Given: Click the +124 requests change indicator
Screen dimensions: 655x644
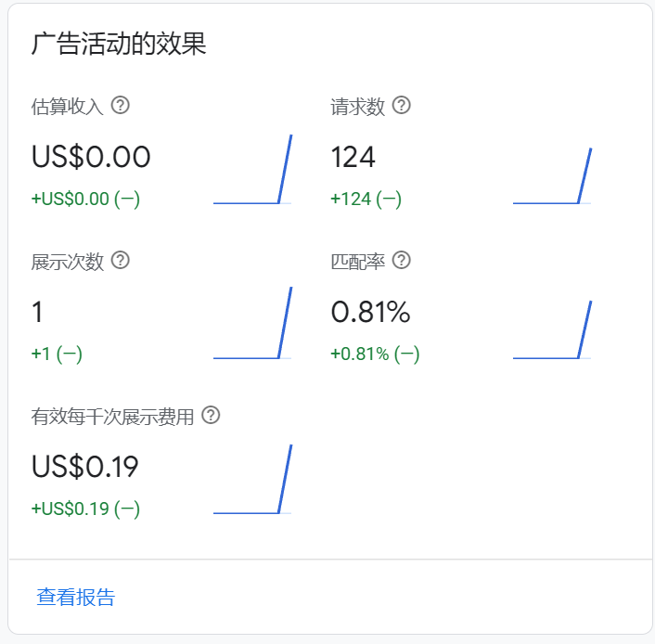Looking at the screenshot, I should tap(366, 199).
